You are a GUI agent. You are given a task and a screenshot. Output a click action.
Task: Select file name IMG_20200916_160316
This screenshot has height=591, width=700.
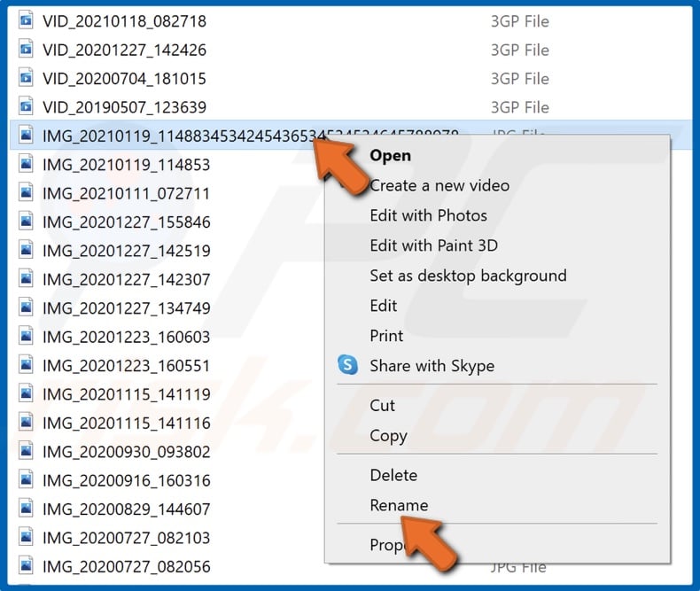127,481
